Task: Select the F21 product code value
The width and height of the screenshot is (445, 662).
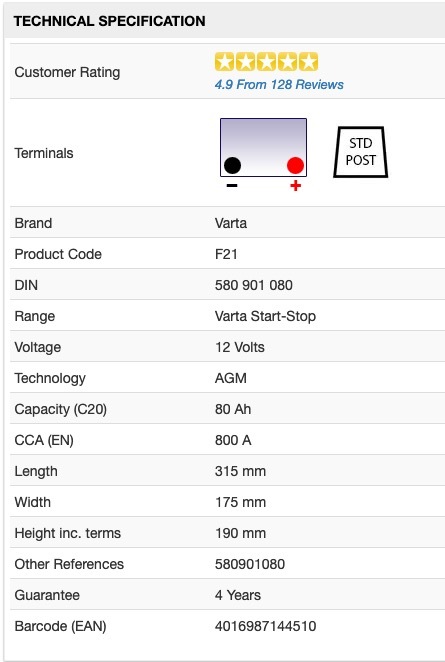Action: point(226,254)
